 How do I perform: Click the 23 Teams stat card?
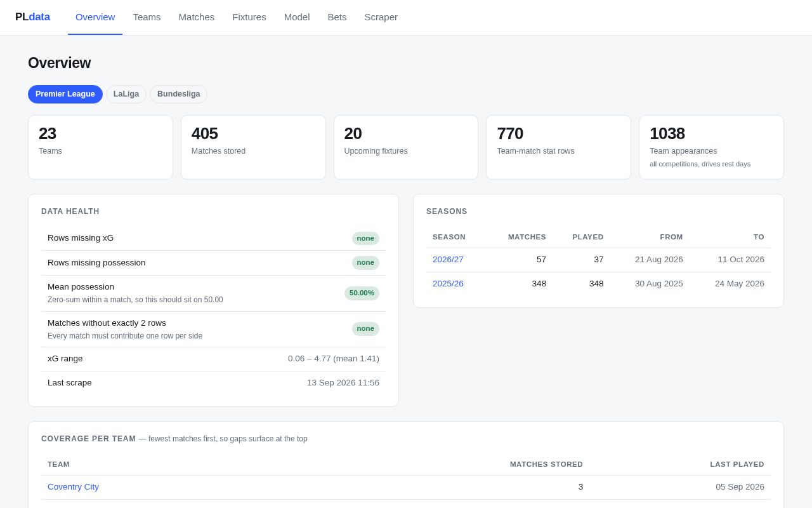pos(100,147)
